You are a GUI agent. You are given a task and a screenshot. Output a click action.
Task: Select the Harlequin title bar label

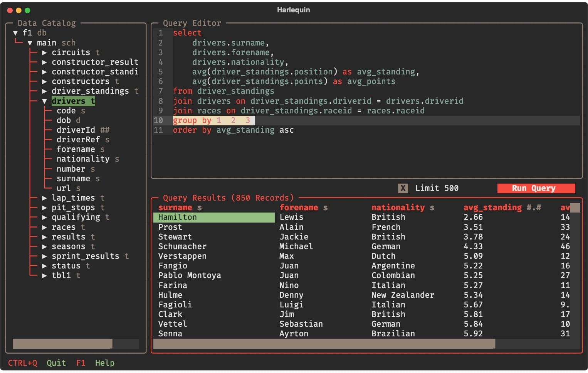click(x=294, y=10)
